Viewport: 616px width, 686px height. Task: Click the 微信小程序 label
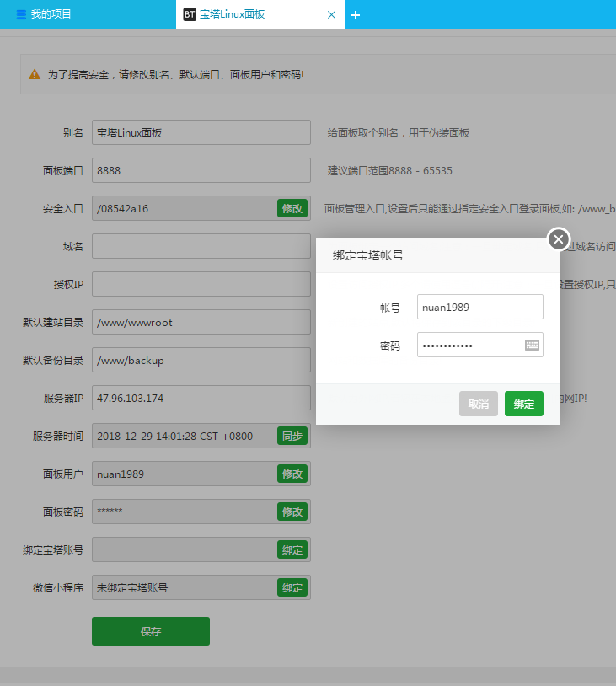[x=58, y=588]
